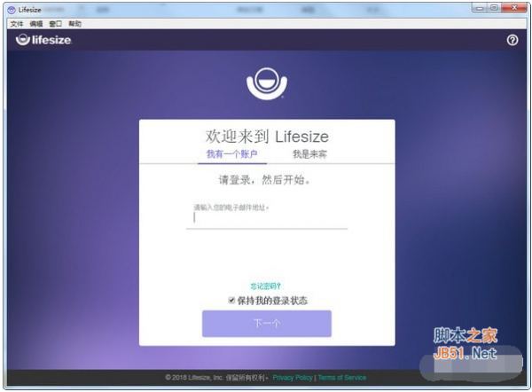Screen dimensions: 532x392
Task: Open the 文件 menu
Action: click(x=16, y=24)
